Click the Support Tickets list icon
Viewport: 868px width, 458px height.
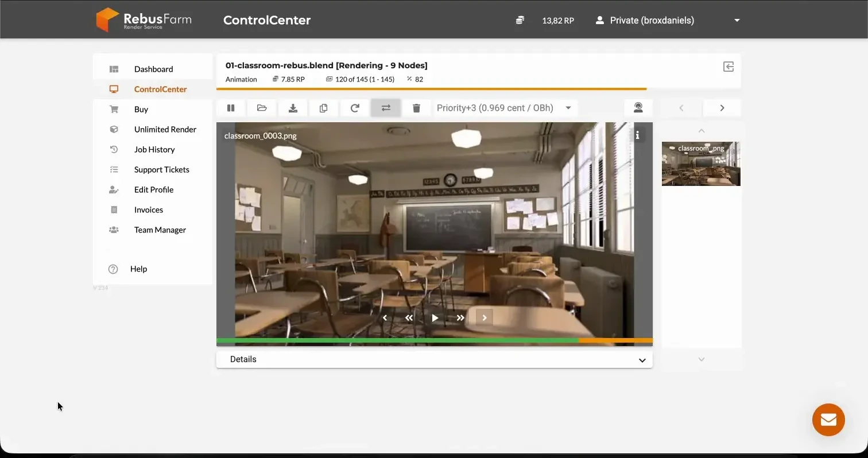(x=114, y=169)
